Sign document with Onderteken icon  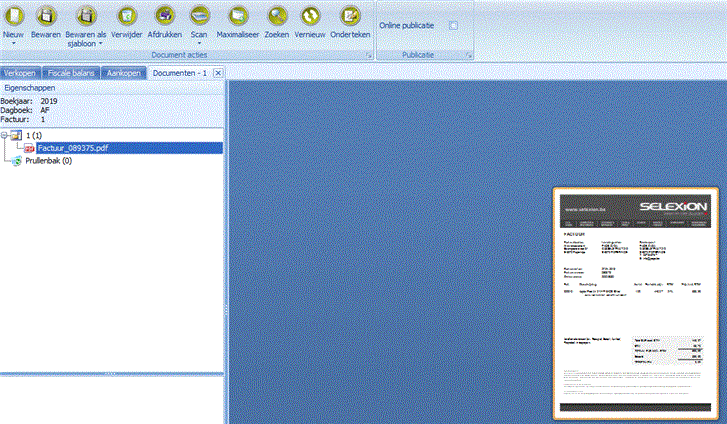[x=349, y=16]
